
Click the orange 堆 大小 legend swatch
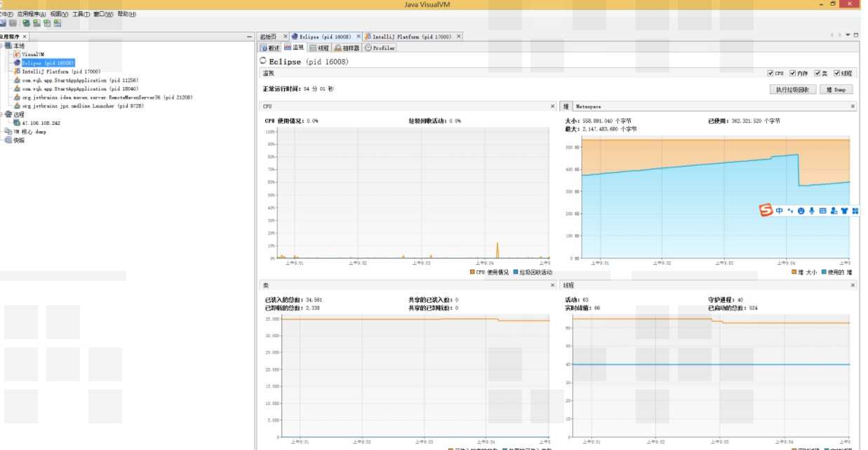click(x=794, y=272)
